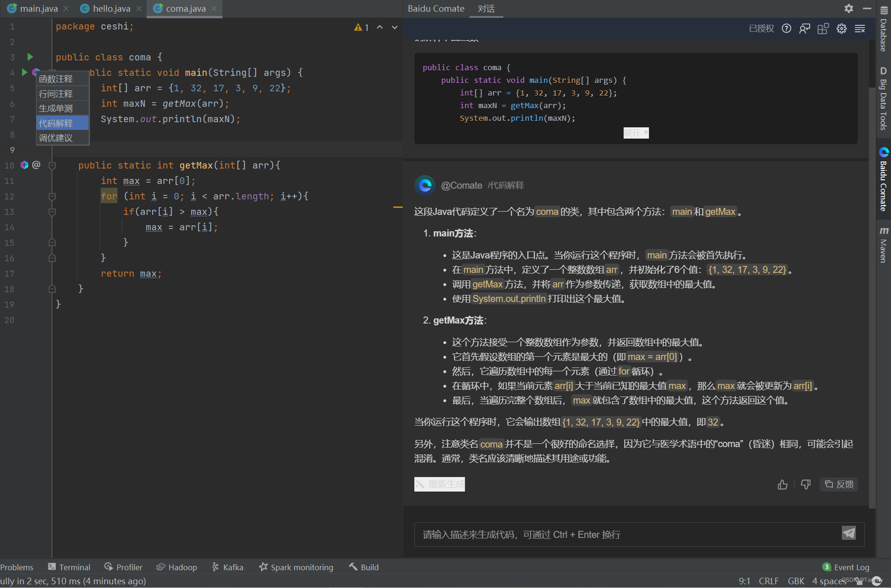Viewport: 891px width, 588px height.
Task: Click the 反馈 feedback button
Action: (839, 485)
